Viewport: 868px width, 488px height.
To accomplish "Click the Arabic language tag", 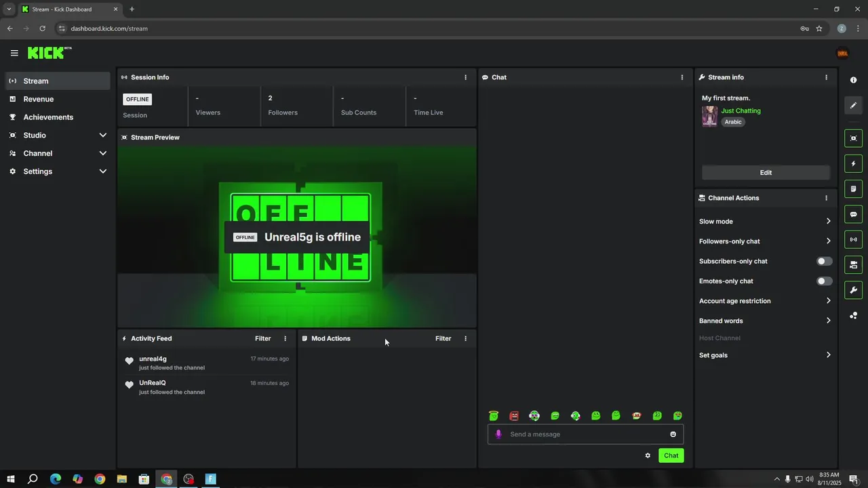I will coord(733,122).
